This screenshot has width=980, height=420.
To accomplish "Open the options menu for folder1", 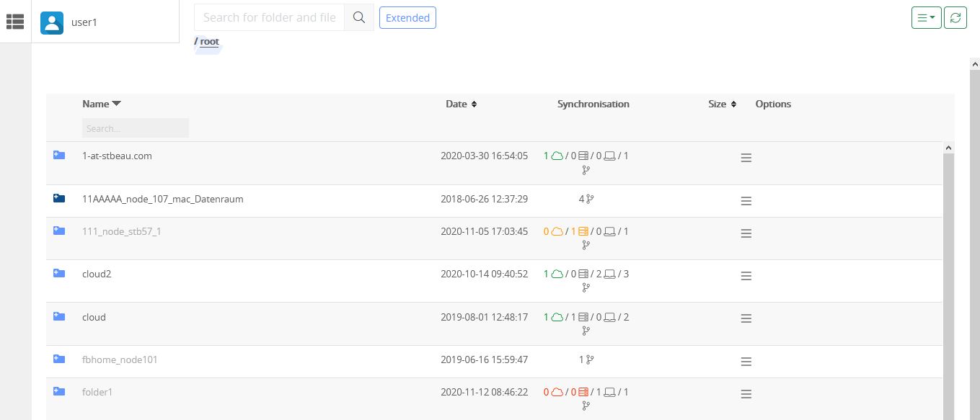I will [746, 394].
